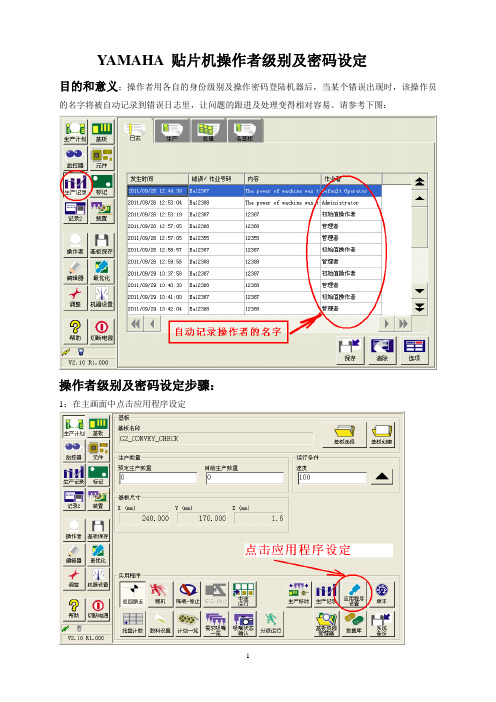
Task: Click 版本 version icon in lower screenshot
Action: click(381, 594)
